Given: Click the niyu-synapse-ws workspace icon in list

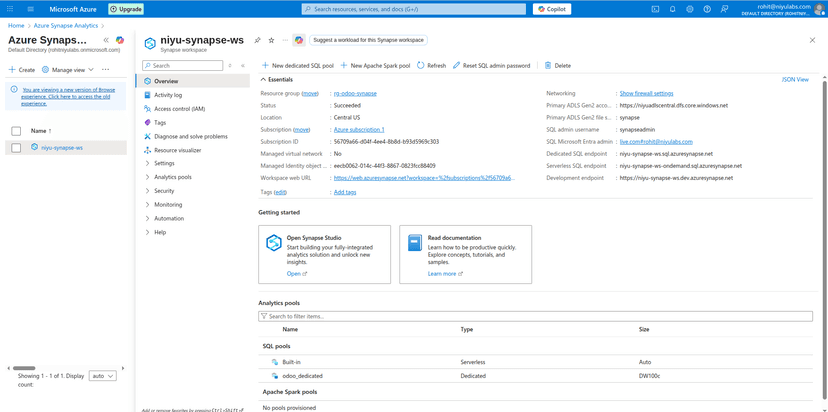Looking at the screenshot, I should pyautogui.click(x=35, y=147).
